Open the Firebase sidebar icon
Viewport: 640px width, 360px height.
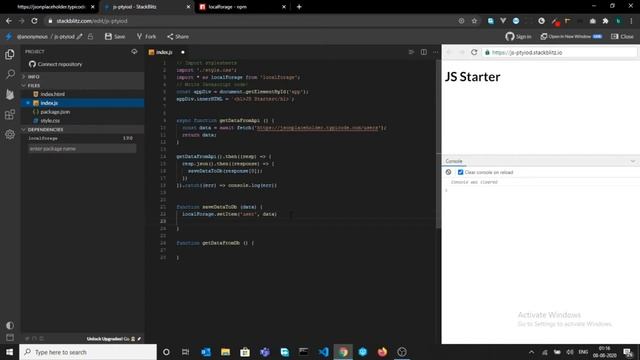10,94
